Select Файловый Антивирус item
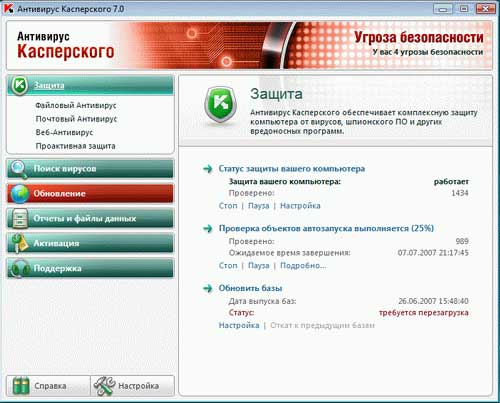This screenshot has height=403, width=500. coord(76,105)
